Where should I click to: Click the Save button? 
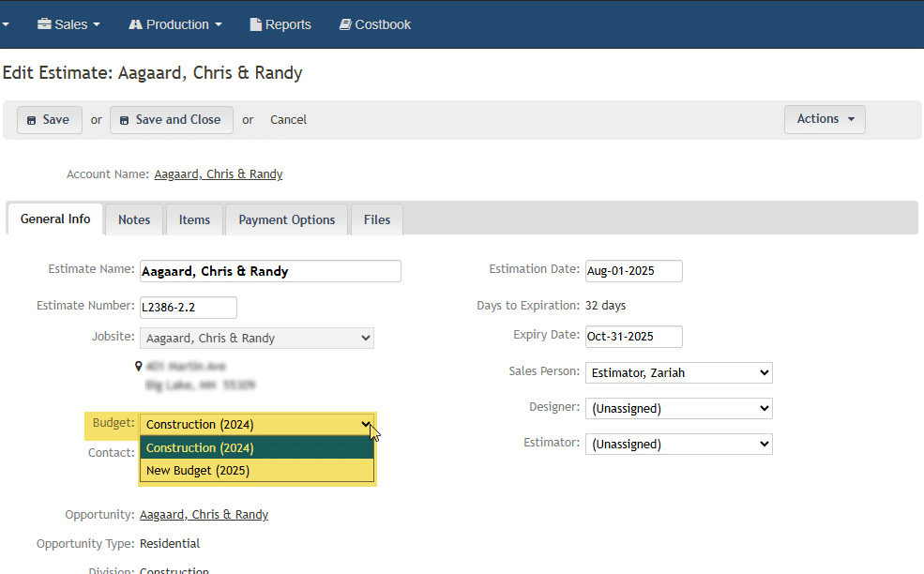[49, 120]
